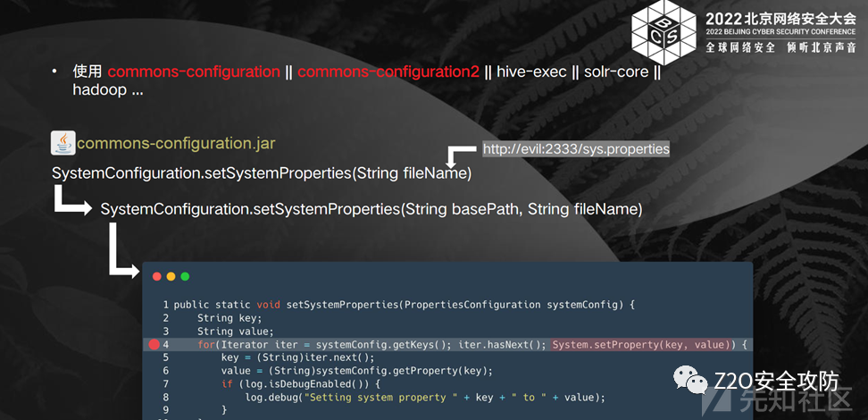Screen dimensions: 868x420
Task: Click the hive-exec text
Action: [530, 71]
